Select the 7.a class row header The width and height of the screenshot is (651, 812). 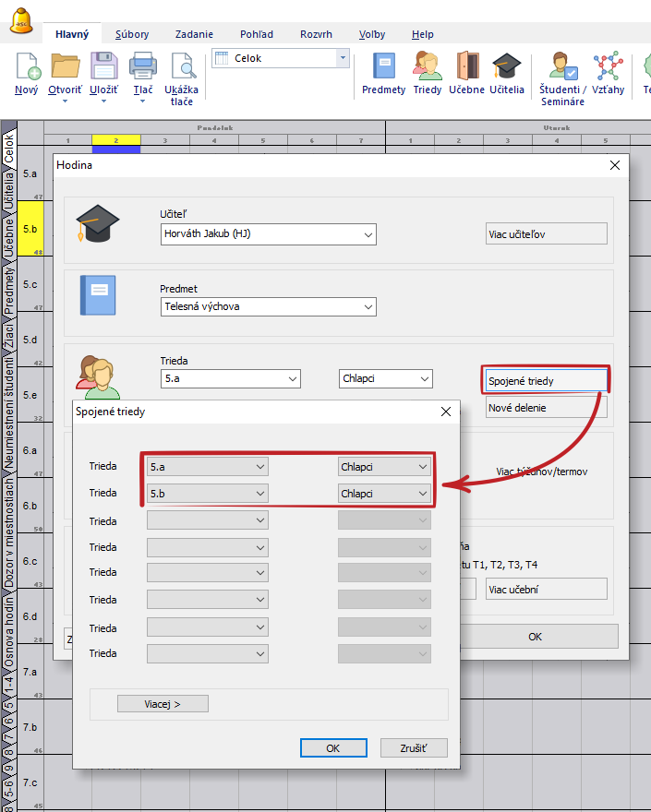pyautogui.click(x=30, y=672)
